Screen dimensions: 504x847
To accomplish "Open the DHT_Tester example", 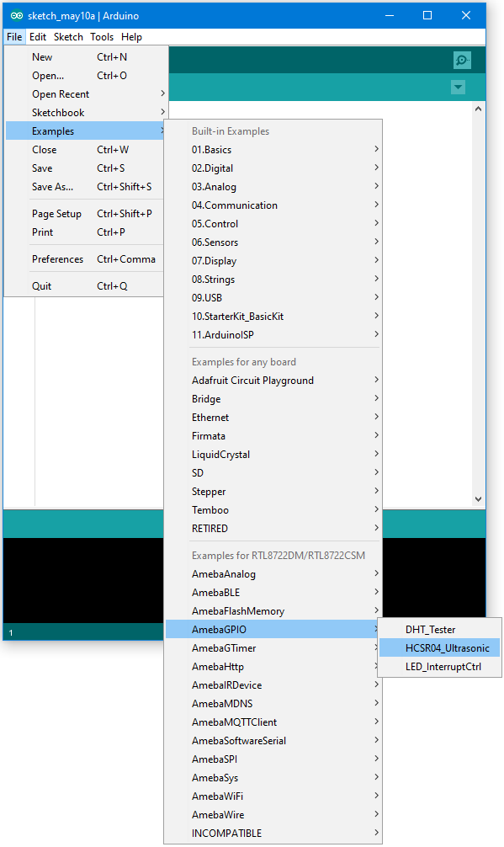I will click(440, 629).
